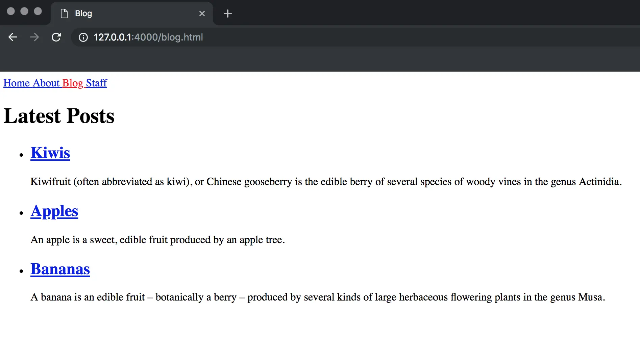Open the Apples blog post
The height and width of the screenshot is (364, 640).
54,211
